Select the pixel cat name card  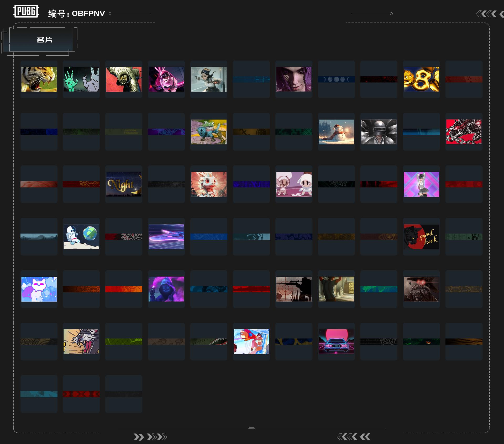pyautogui.click(x=39, y=289)
